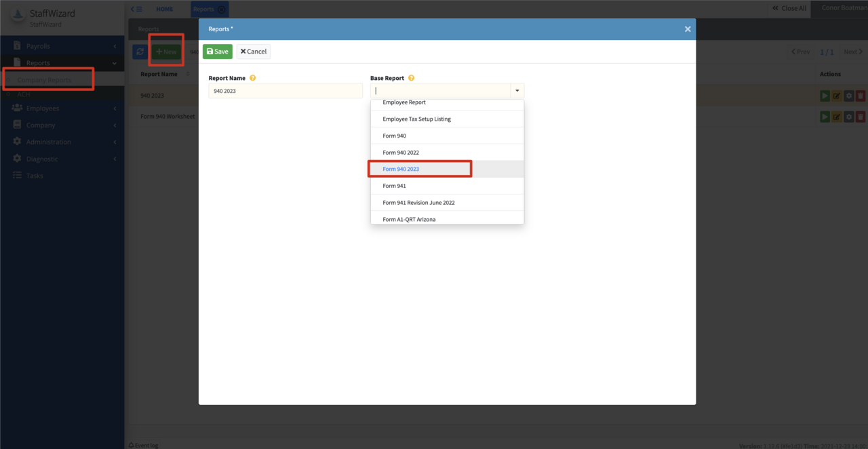This screenshot has height=449, width=868.
Task: Close the Reports tab via its X
Action: point(222,9)
